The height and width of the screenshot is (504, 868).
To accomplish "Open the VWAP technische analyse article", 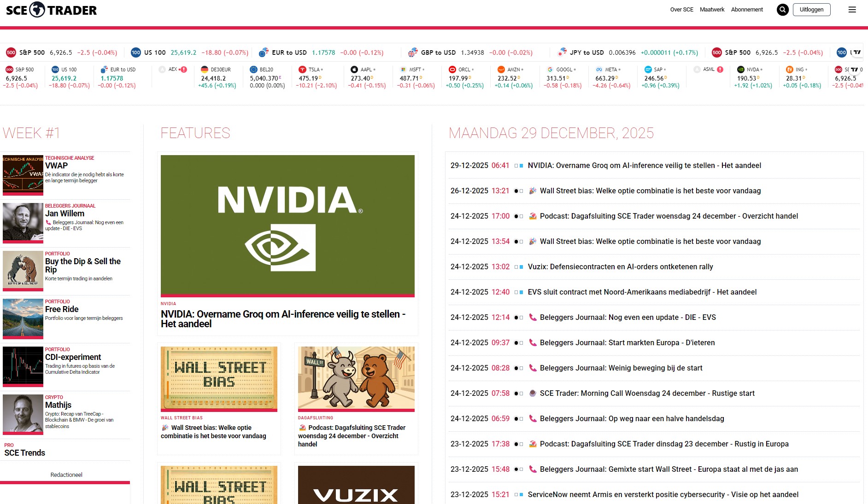I will [56, 166].
